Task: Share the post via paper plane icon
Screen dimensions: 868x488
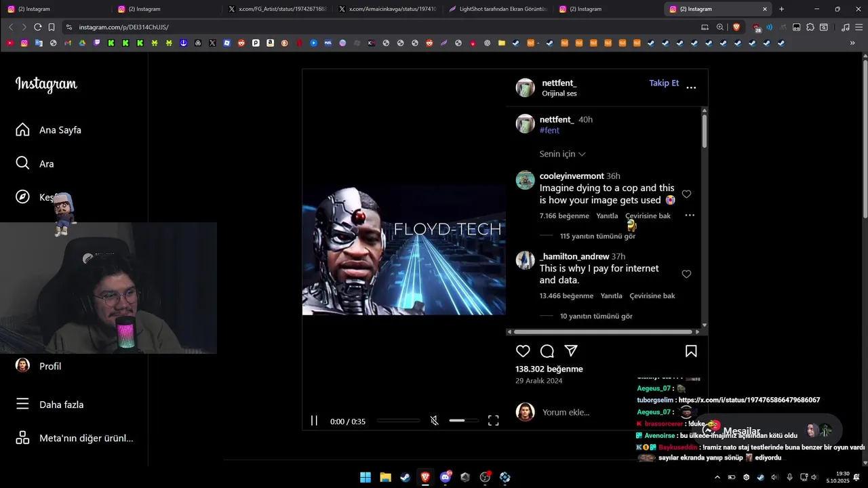Action: coord(571,351)
